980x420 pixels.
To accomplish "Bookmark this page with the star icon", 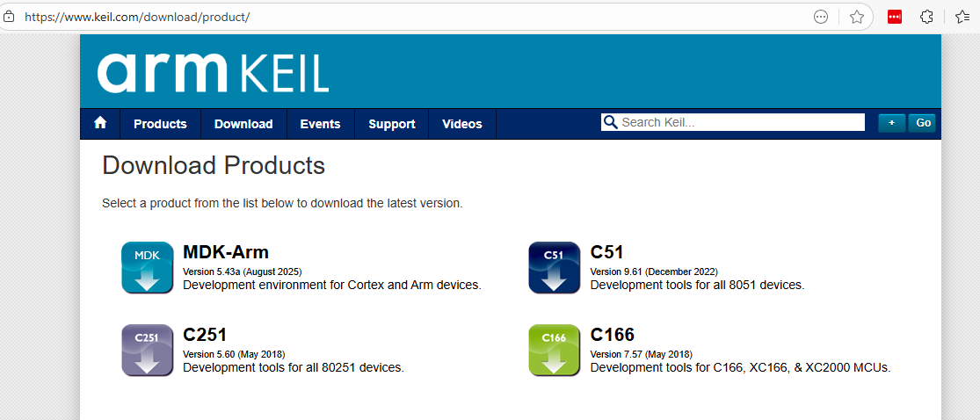I will [x=857, y=17].
